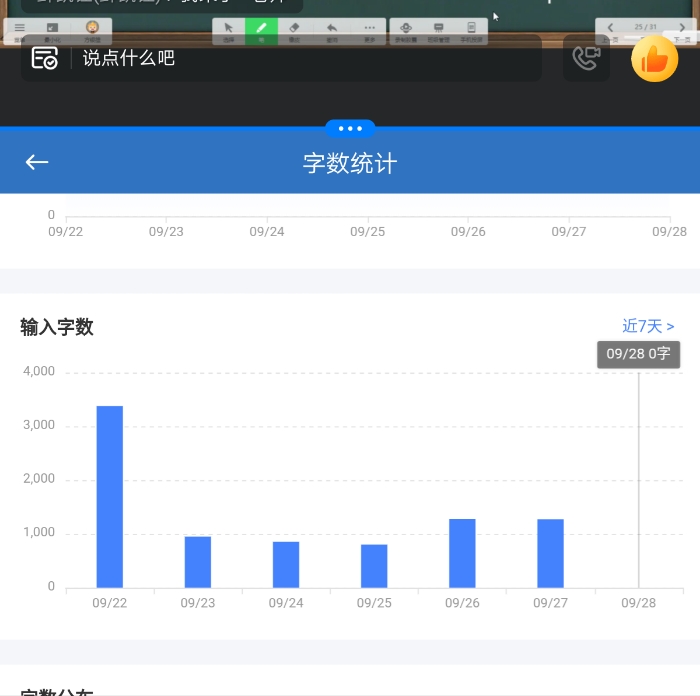Click the undo arrow in the toolbar

(332, 30)
